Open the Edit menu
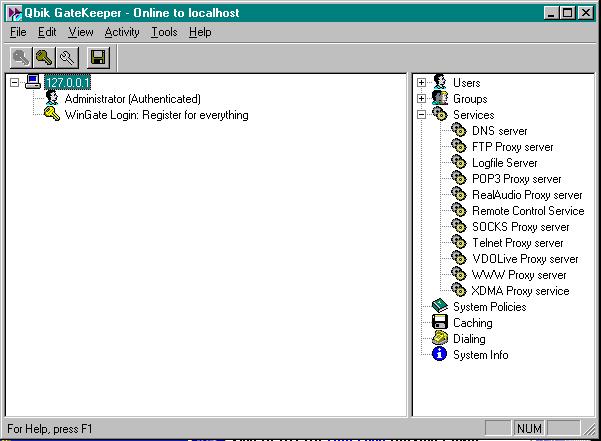 47,32
